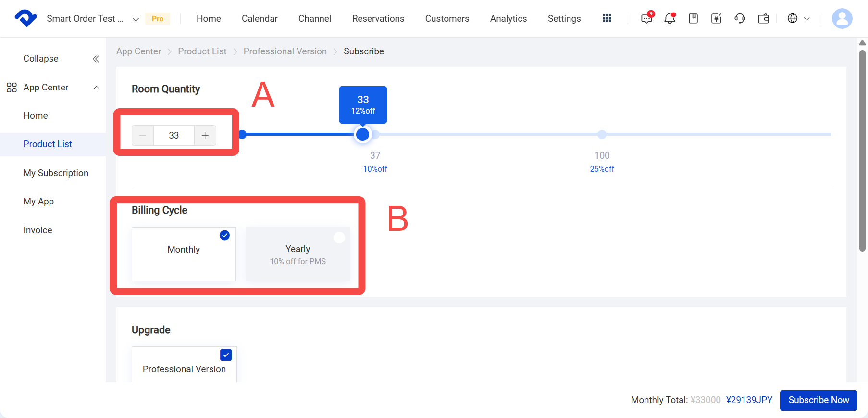Viewport: 868px width, 418px height.
Task: Decrease room quantity with minus button
Action: pyautogui.click(x=143, y=136)
